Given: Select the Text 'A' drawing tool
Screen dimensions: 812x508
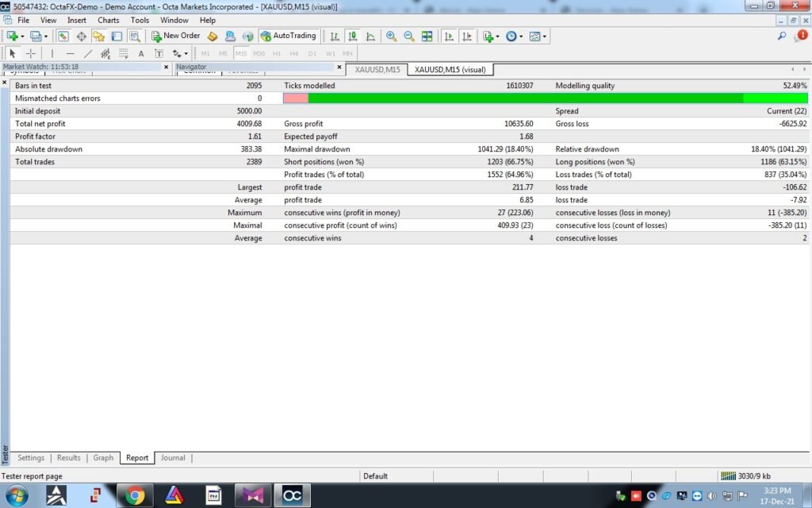Looking at the screenshot, I should (141, 53).
